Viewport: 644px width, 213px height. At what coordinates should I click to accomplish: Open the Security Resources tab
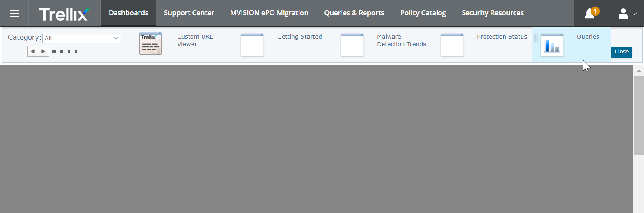click(493, 13)
